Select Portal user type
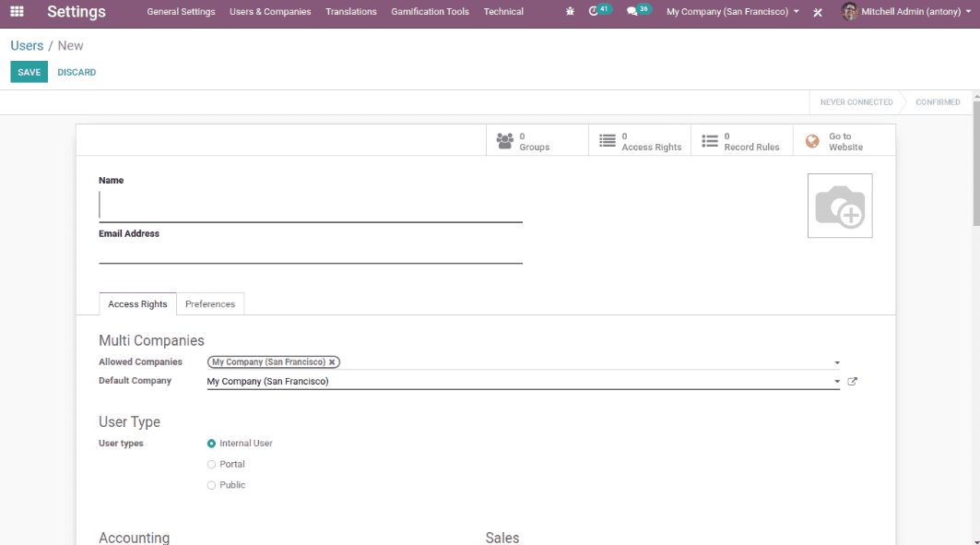This screenshot has width=980, height=545. tap(211, 465)
